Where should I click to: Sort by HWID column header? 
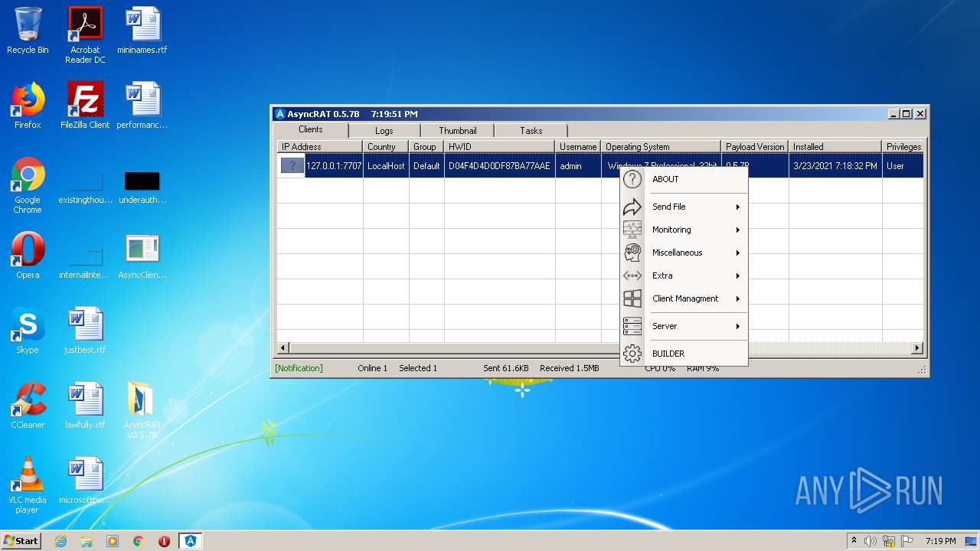click(499, 146)
